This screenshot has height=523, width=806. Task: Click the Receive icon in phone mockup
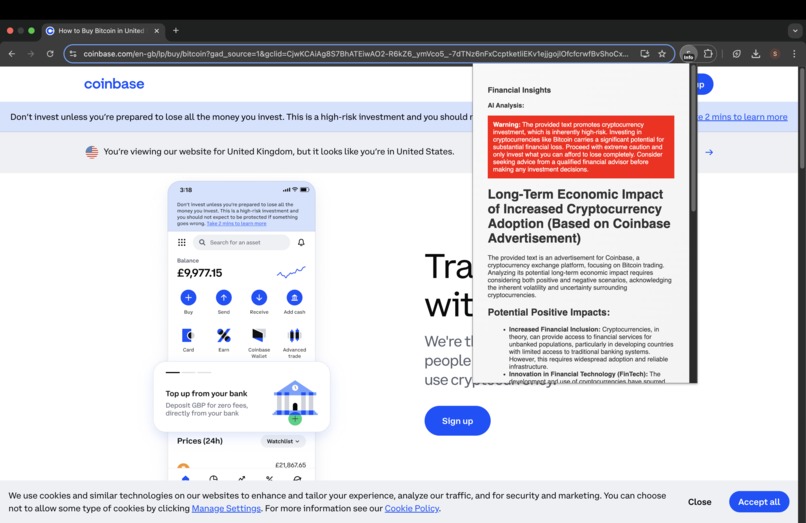coord(259,297)
